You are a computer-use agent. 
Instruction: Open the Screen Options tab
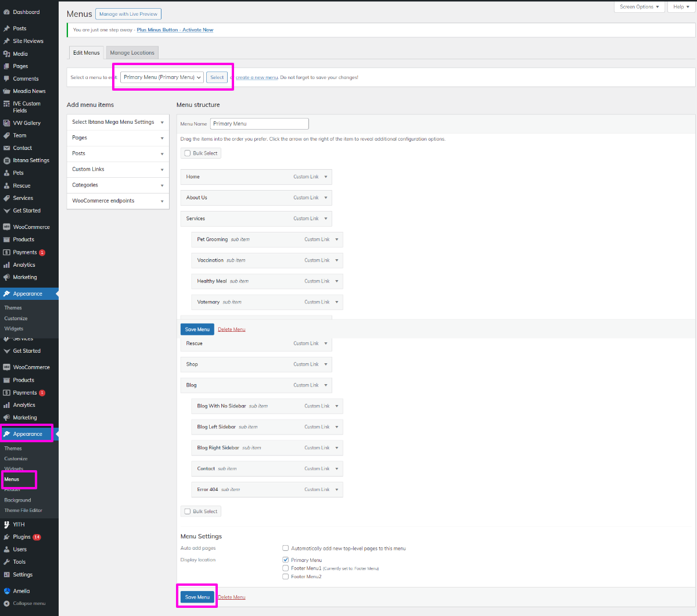pyautogui.click(x=639, y=7)
